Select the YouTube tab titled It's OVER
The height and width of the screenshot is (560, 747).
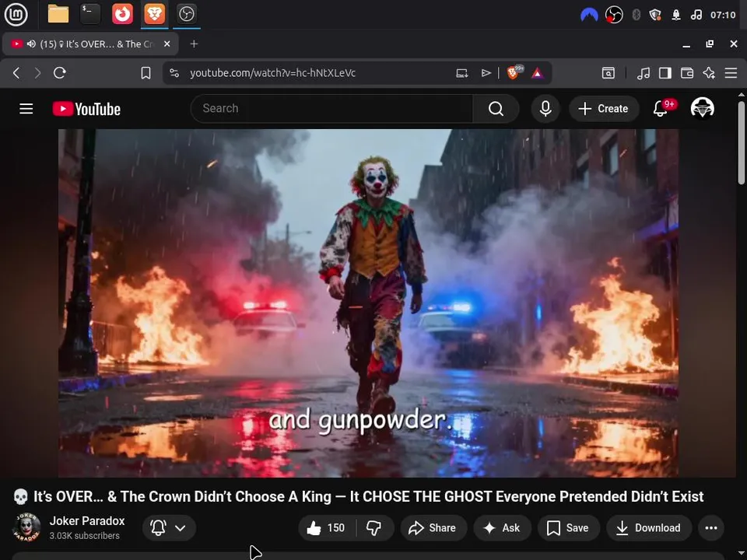coord(90,44)
